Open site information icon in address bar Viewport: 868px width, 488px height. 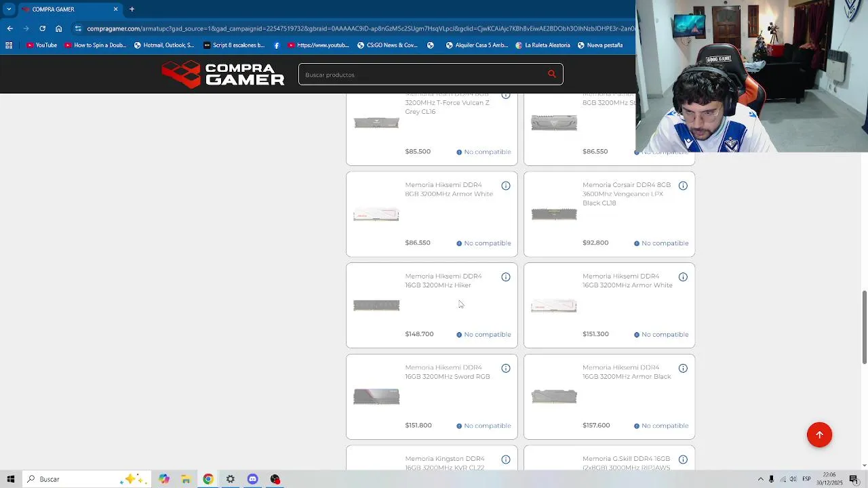pyautogui.click(x=78, y=28)
